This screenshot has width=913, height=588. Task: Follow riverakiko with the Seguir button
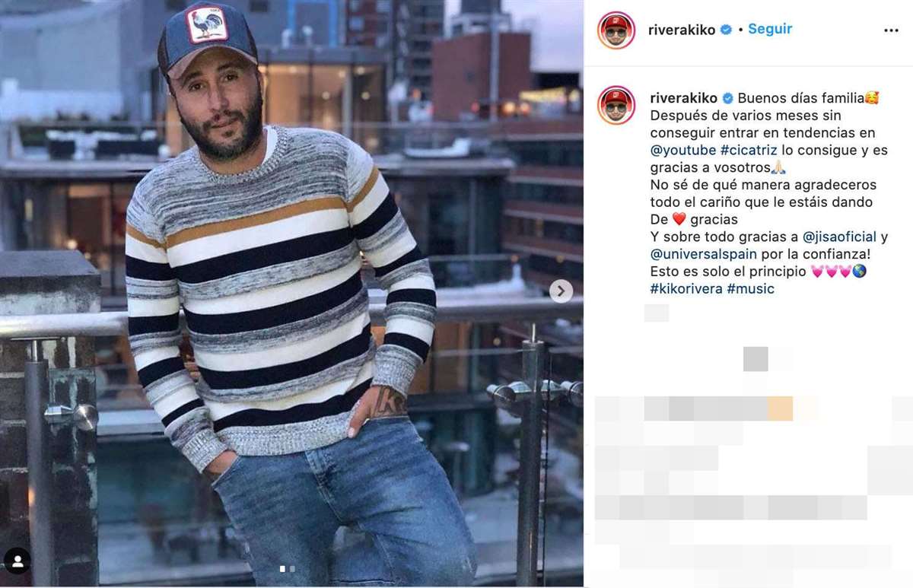coord(770,29)
